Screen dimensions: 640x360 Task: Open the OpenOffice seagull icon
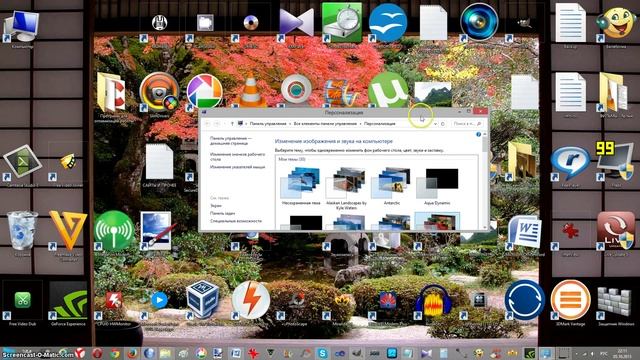coord(388,22)
